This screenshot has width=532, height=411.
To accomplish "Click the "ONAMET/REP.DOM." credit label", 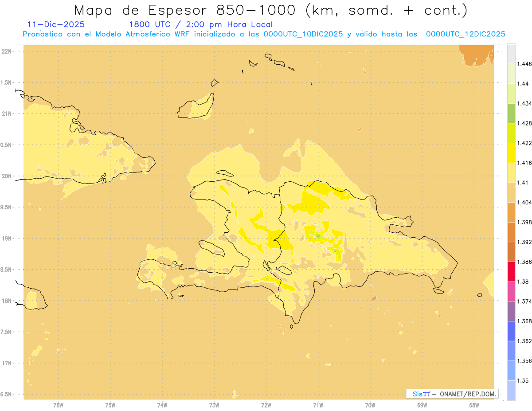I will tap(468, 394).
